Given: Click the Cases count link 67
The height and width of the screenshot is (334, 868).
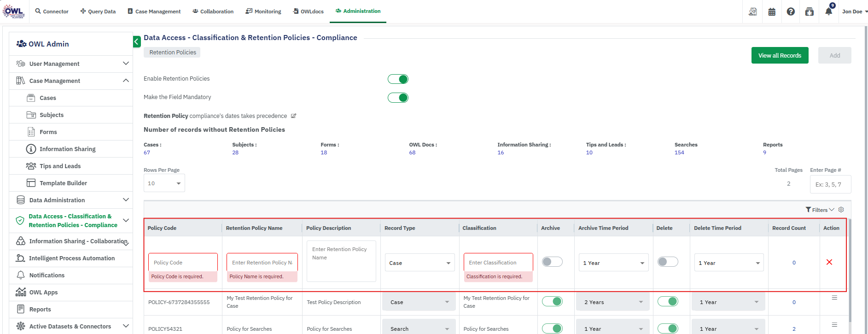Looking at the screenshot, I should click(x=147, y=152).
